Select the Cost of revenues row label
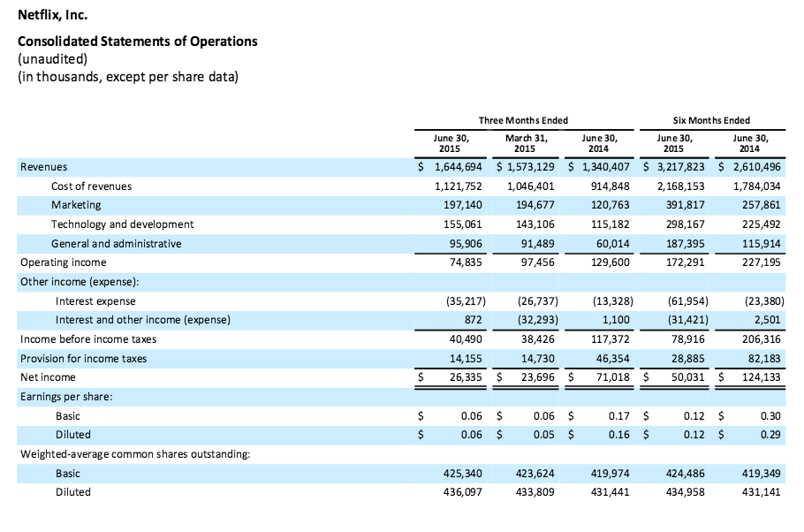 click(91, 186)
